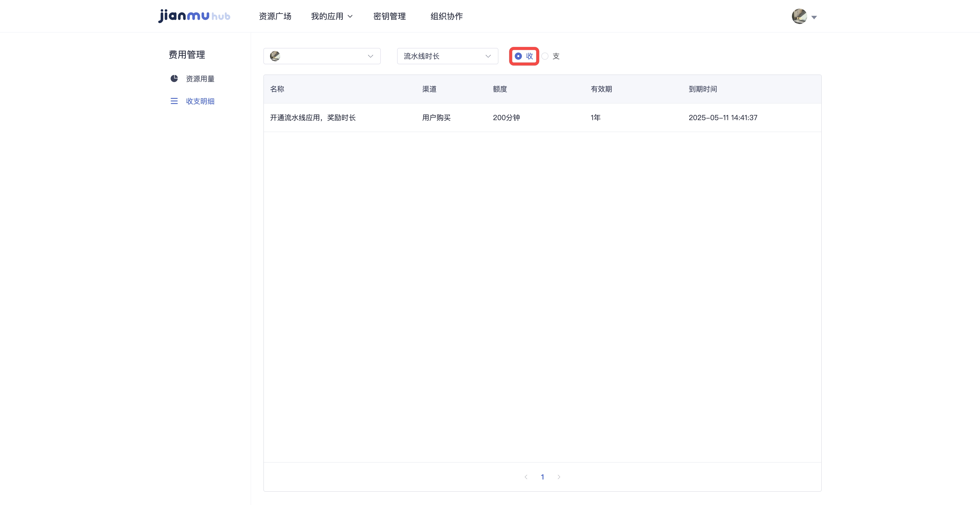Open the 流水线时长 type dropdown
This screenshot has height=505, width=980.
(x=447, y=56)
